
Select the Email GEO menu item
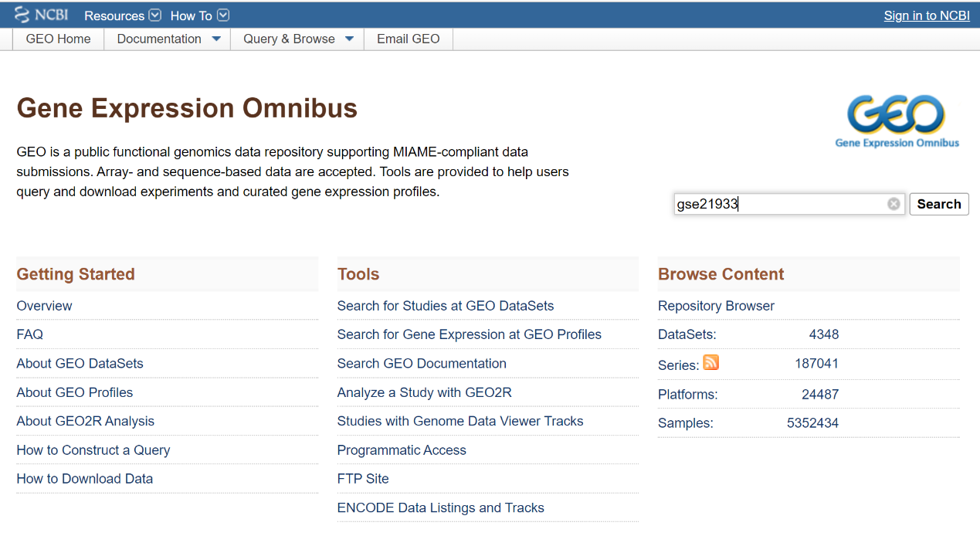click(408, 39)
